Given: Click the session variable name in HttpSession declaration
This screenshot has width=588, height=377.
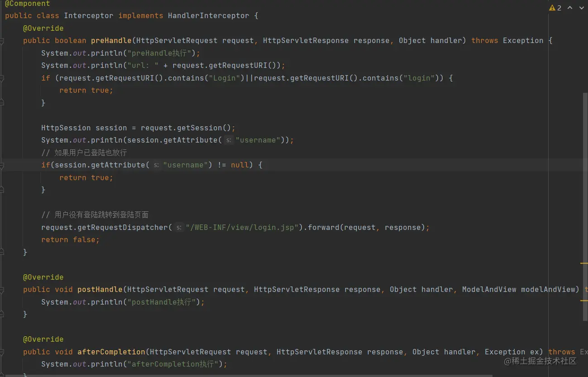Looking at the screenshot, I should tap(111, 128).
